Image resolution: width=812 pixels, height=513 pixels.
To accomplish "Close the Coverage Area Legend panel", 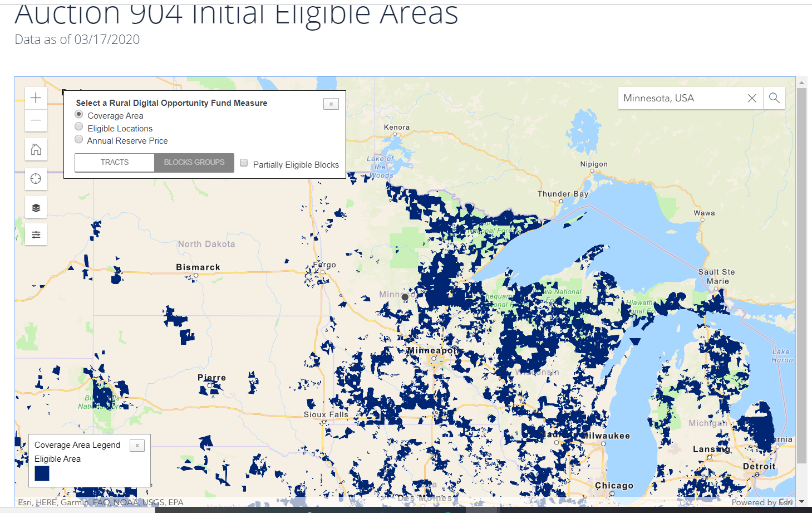I will pyautogui.click(x=137, y=445).
